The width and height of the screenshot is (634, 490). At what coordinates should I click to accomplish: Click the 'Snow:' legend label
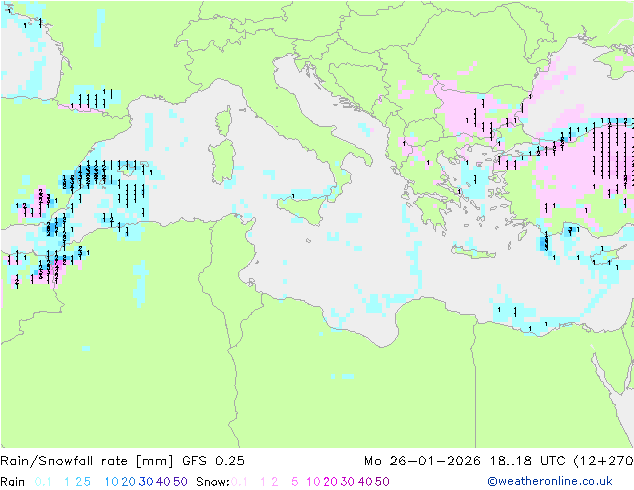point(213,482)
